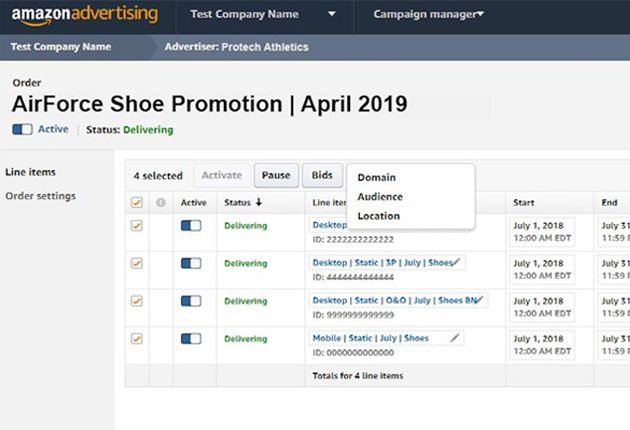This screenshot has height=430, width=630.
Task: Choose Audience from the dropdown menu
Action: [x=380, y=197]
